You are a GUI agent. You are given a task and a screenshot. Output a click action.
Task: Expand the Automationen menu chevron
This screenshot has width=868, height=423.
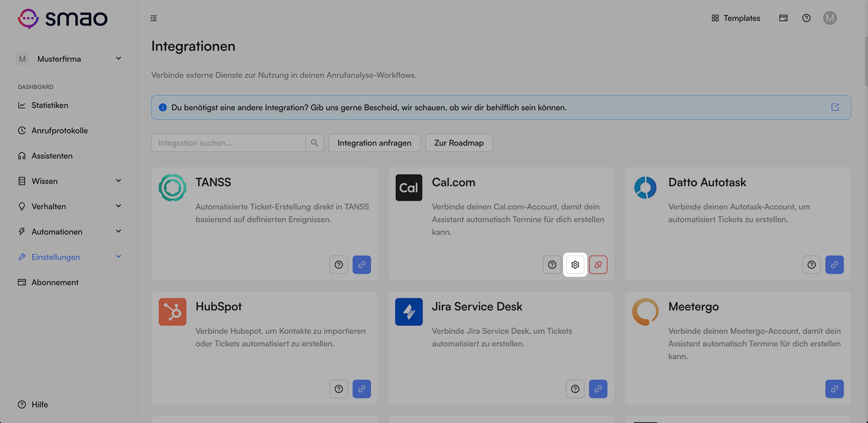118,231
